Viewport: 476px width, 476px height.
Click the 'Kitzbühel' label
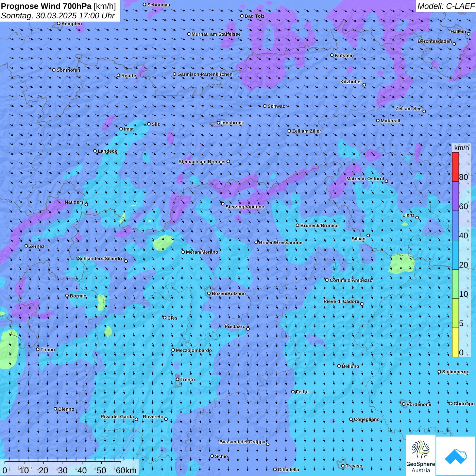click(351, 82)
